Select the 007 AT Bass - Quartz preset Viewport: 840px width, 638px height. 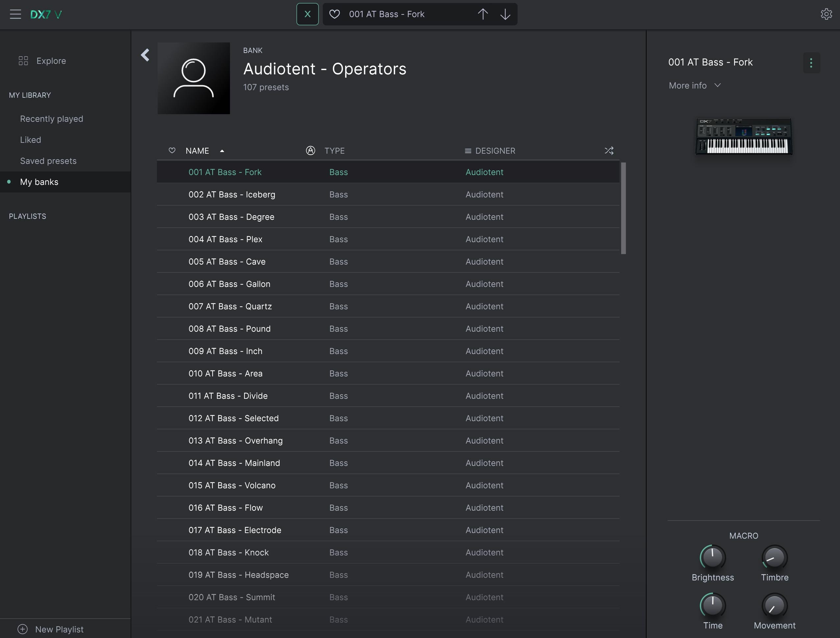pyautogui.click(x=230, y=306)
